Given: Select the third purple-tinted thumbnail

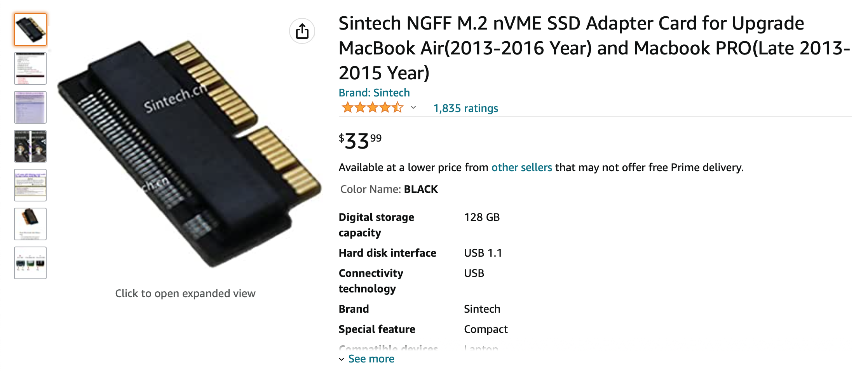Looking at the screenshot, I should [30, 107].
